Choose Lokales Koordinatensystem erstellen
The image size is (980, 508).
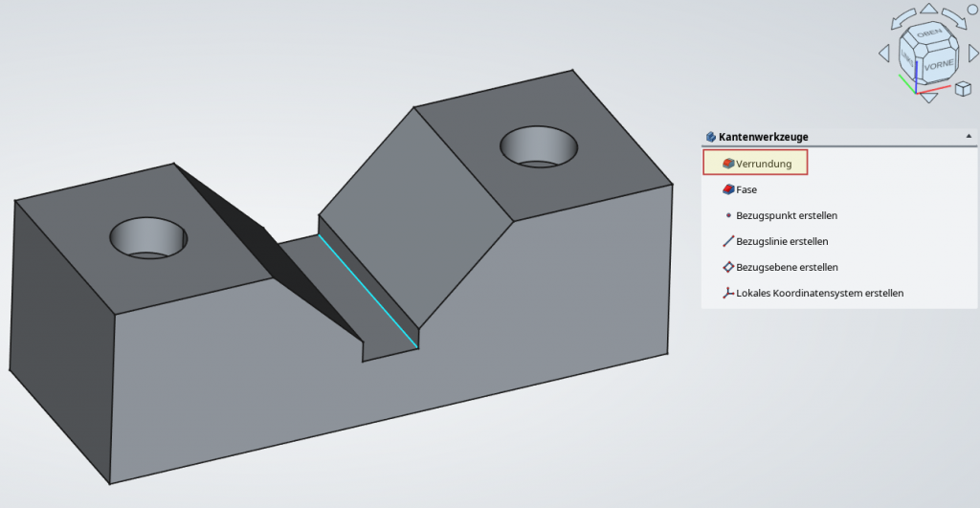click(x=728, y=293)
